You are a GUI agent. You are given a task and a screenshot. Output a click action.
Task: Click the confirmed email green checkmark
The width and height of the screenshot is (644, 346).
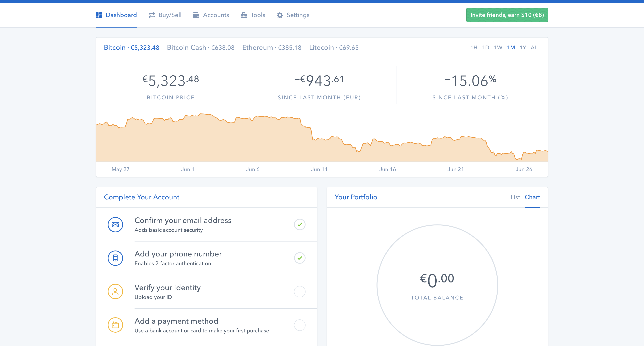click(300, 224)
